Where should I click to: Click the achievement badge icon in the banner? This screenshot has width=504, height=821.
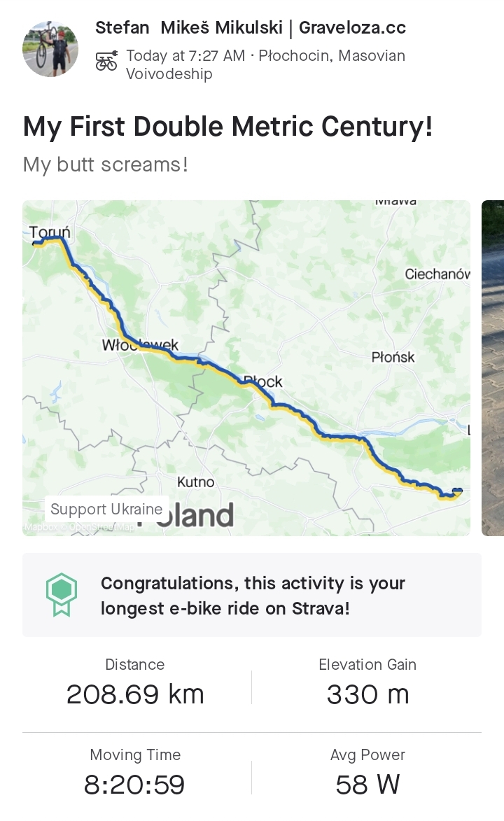[61, 595]
